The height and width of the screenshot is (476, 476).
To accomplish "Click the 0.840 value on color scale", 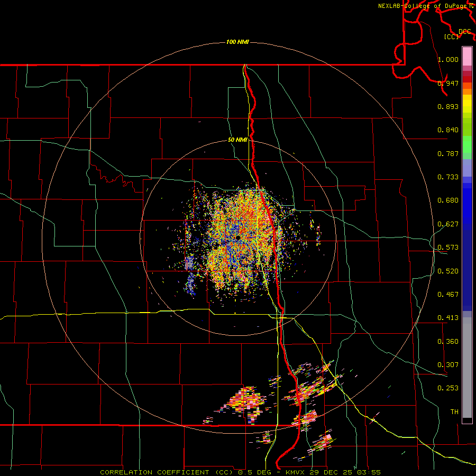I will click(x=448, y=130).
